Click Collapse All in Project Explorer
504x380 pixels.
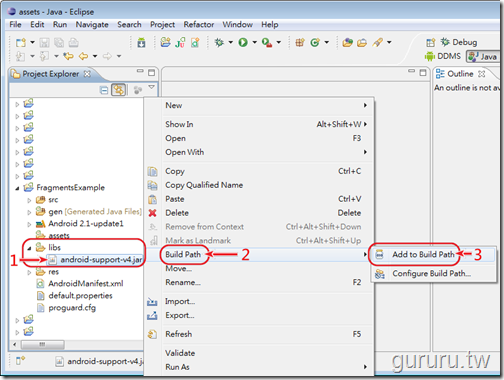104,90
